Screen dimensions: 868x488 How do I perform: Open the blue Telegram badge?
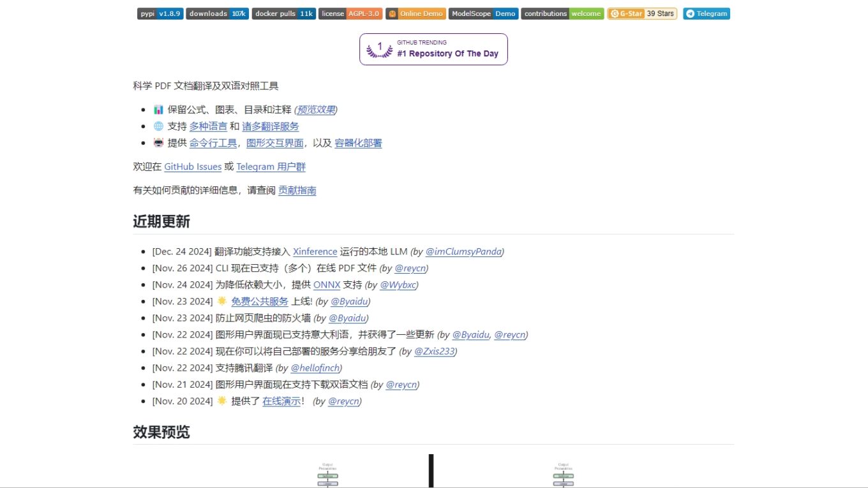point(707,13)
